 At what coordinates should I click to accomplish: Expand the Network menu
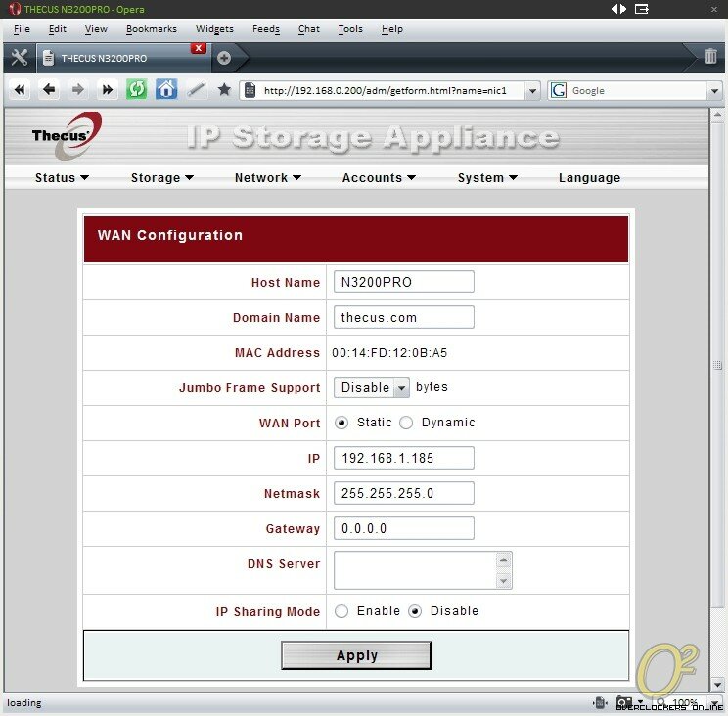[268, 178]
